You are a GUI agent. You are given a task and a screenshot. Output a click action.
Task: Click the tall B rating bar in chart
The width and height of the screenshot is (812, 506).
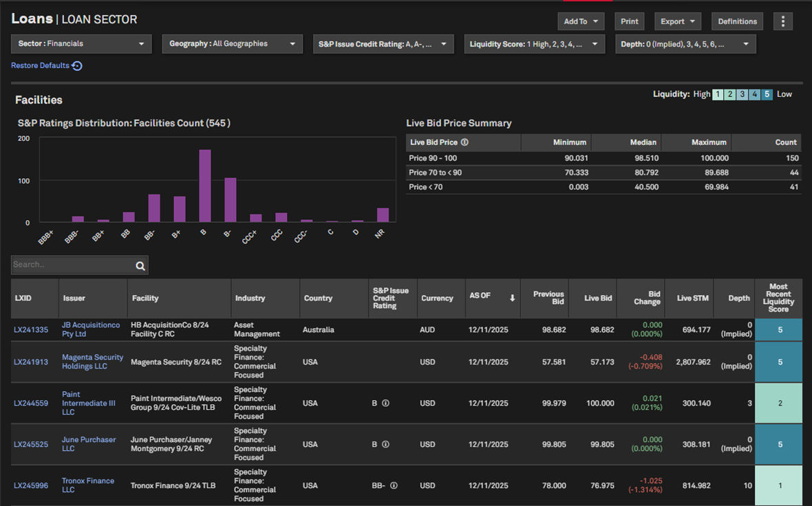pyautogui.click(x=204, y=186)
